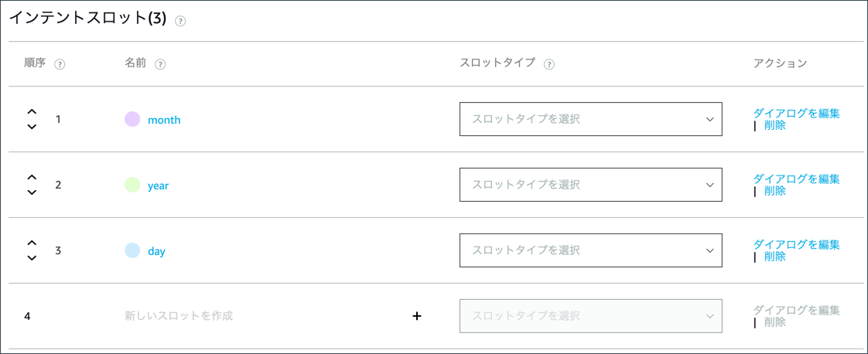Move month slot down with arrow
This screenshot has width=868, height=354.
point(32,127)
